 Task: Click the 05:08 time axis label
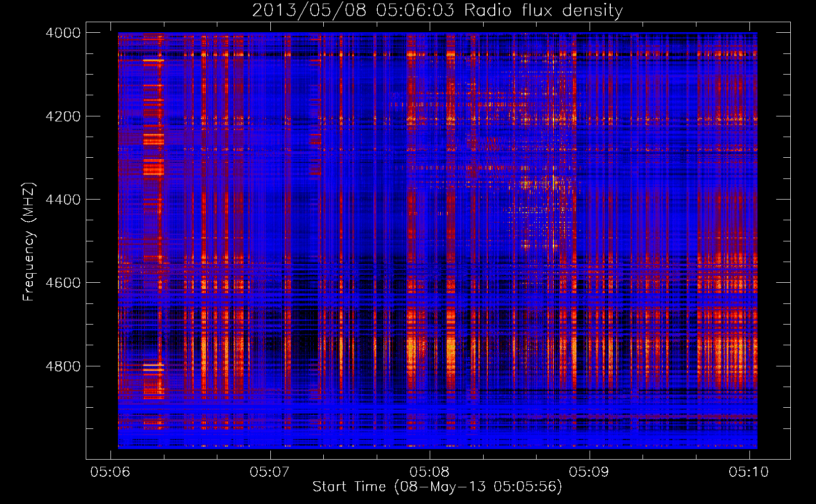tap(429, 472)
